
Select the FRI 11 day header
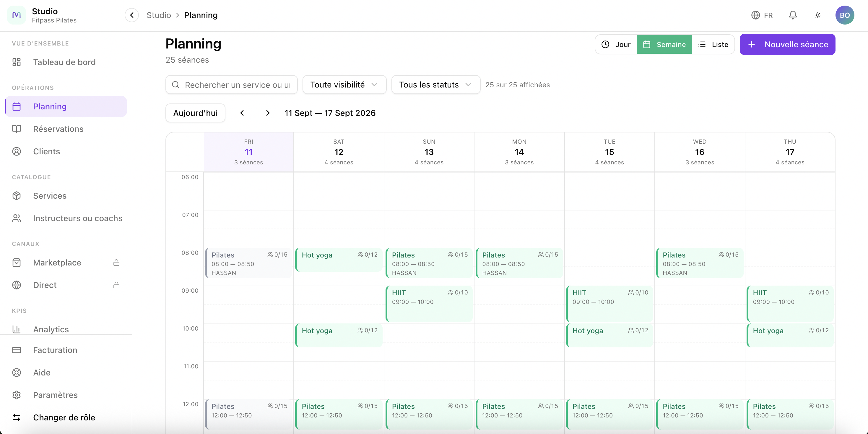pos(249,152)
